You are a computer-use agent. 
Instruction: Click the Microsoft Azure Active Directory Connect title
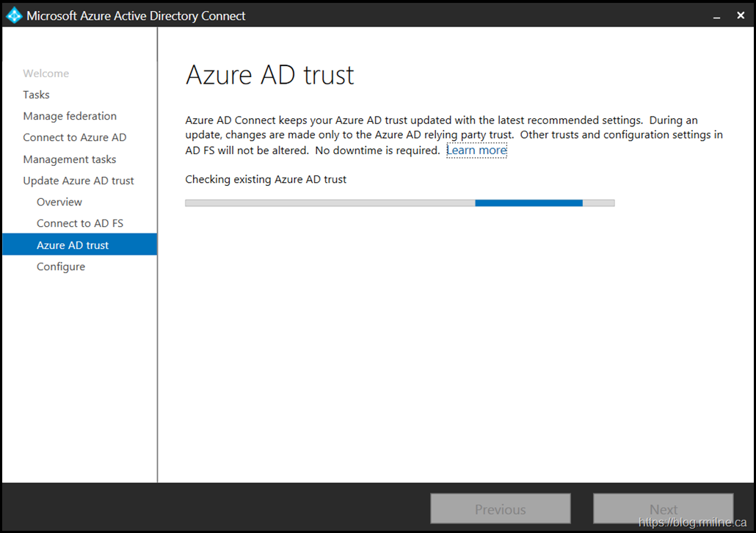[x=136, y=15]
